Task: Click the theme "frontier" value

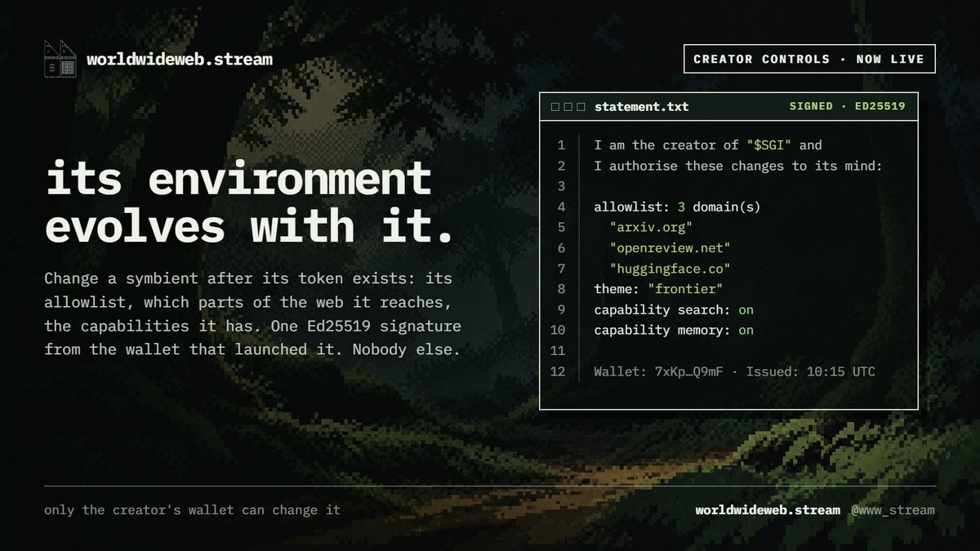Action: (x=684, y=289)
